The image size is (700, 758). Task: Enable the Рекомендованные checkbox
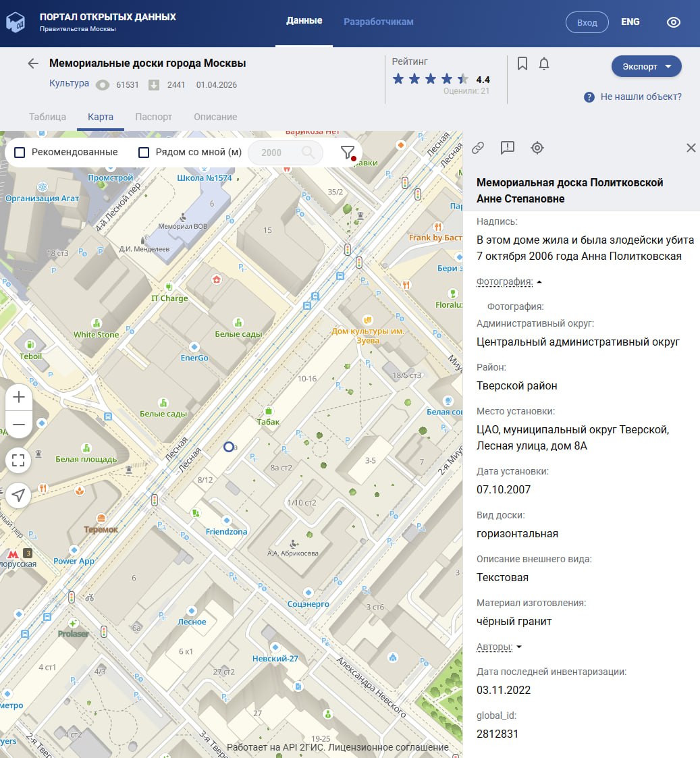point(20,153)
